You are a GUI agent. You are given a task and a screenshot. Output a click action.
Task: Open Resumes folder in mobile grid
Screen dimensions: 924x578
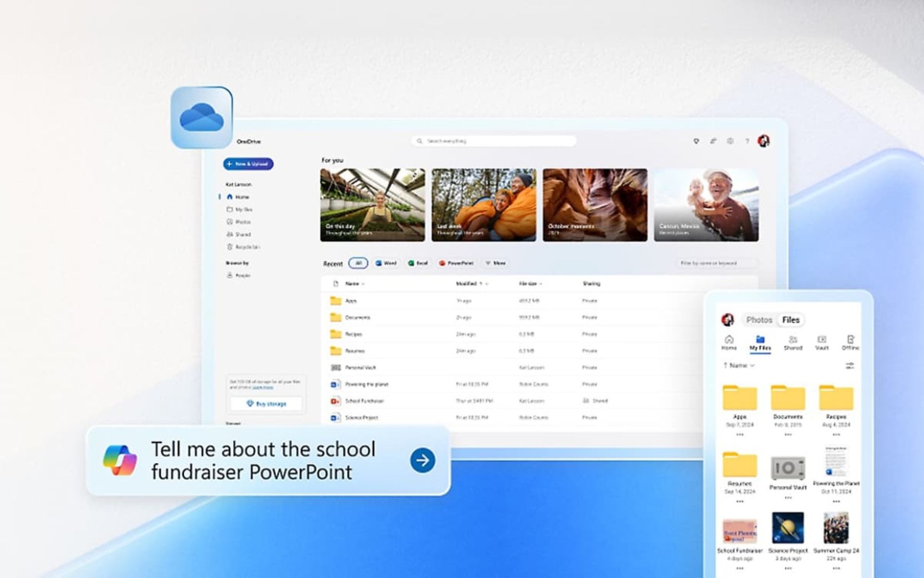[x=740, y=464]
